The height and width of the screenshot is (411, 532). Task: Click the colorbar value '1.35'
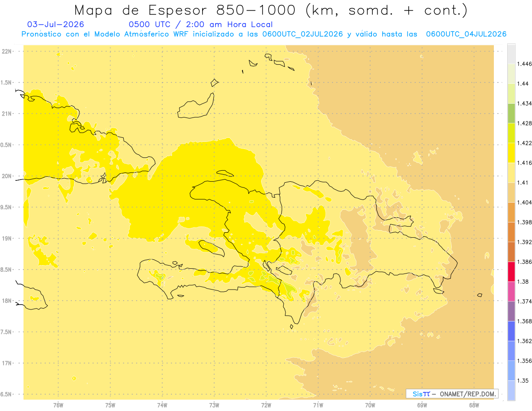click(524, 381)
